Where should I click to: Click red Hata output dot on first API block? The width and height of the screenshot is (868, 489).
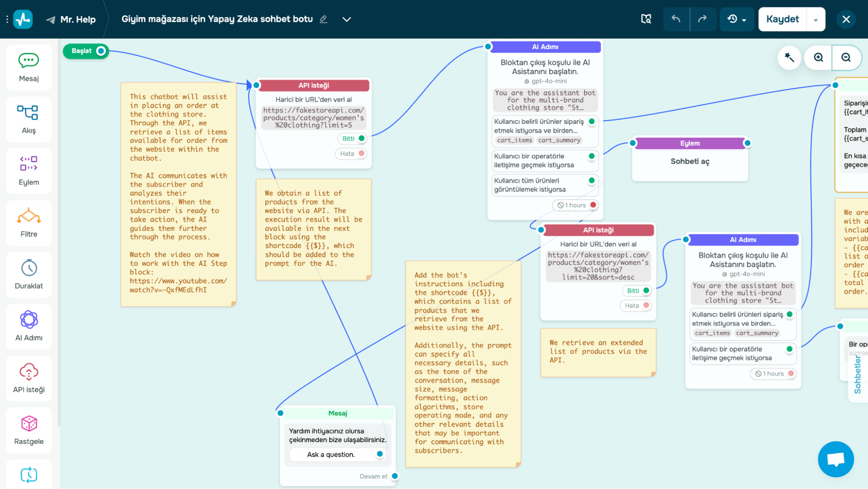coord(361,154)
